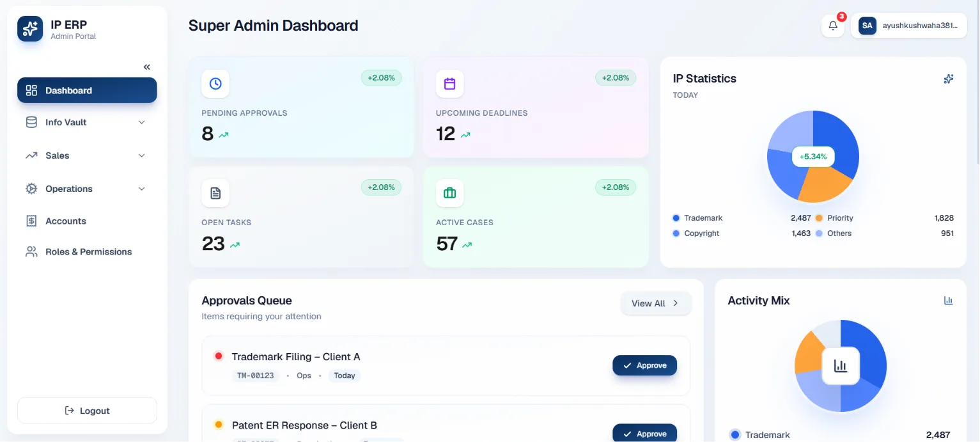Viewport: 980px width, 442px height.
Task: Click the bar-chart icon at Activity Mix donut center
Action: click(841, 366)
